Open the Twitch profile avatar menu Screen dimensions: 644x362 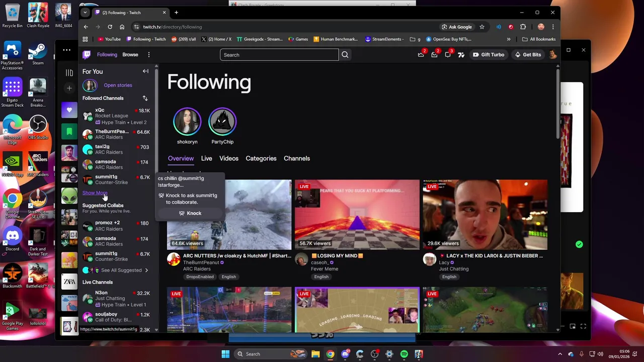(553, 55)
